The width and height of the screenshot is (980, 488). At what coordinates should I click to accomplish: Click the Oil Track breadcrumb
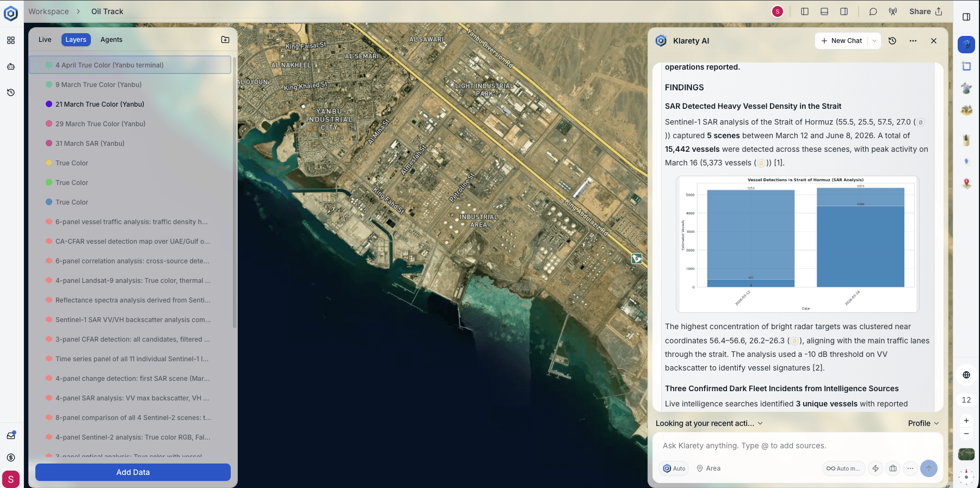coord(107,11)
